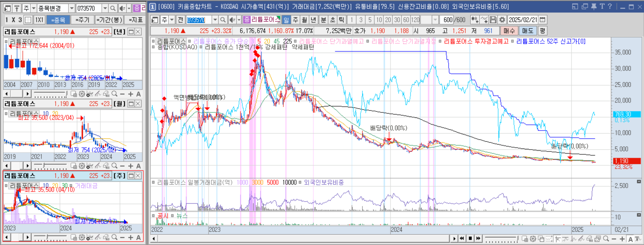Open the chart settings gear icon near the date field

pos(502,20)
